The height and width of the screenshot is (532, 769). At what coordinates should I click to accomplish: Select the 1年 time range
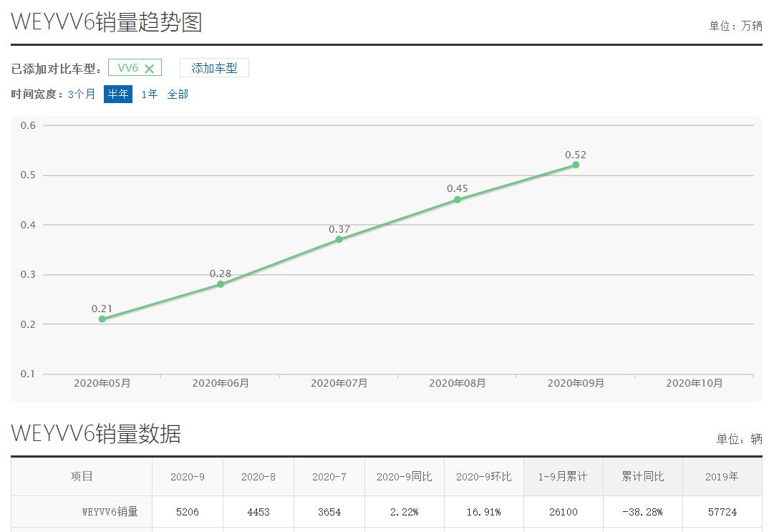pos(150,94)
